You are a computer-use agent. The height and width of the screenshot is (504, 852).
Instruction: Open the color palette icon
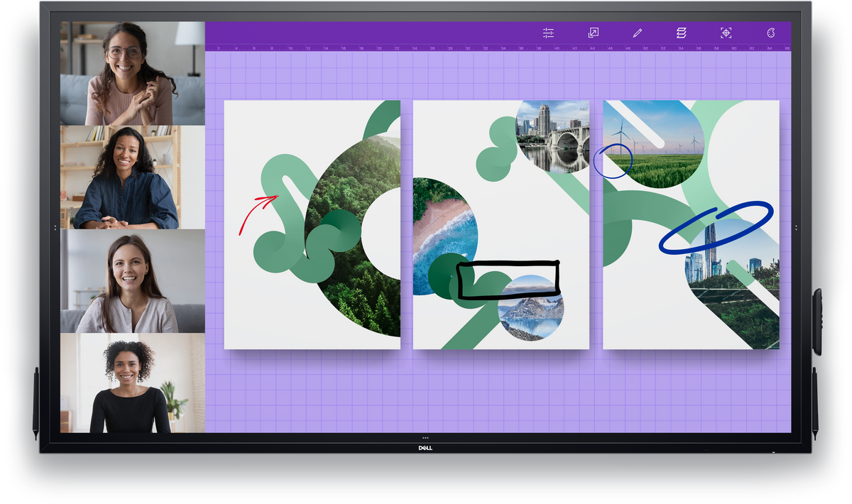click(x=770, y=33)
